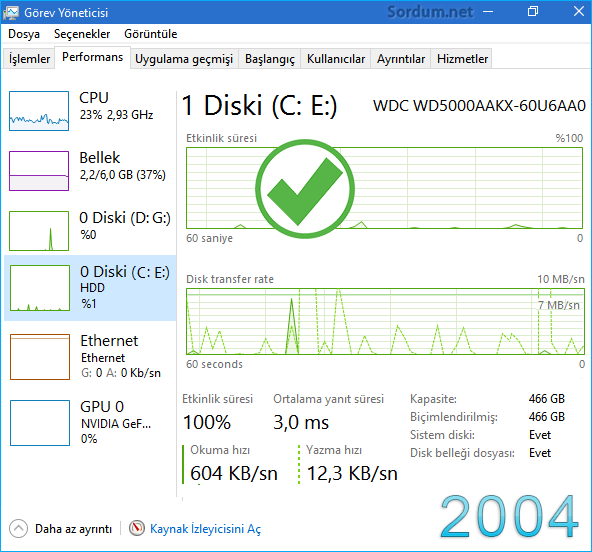Viewport: 592px width, 552px height.
Task: Select the CPU graph thumbnail
Action: tap(39, 111)
